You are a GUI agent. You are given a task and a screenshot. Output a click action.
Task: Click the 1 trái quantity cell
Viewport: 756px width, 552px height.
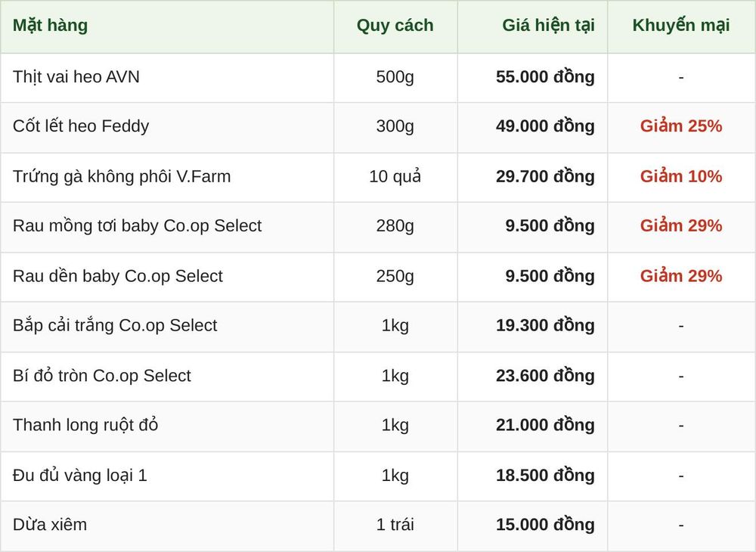click(x=395, y=525)
